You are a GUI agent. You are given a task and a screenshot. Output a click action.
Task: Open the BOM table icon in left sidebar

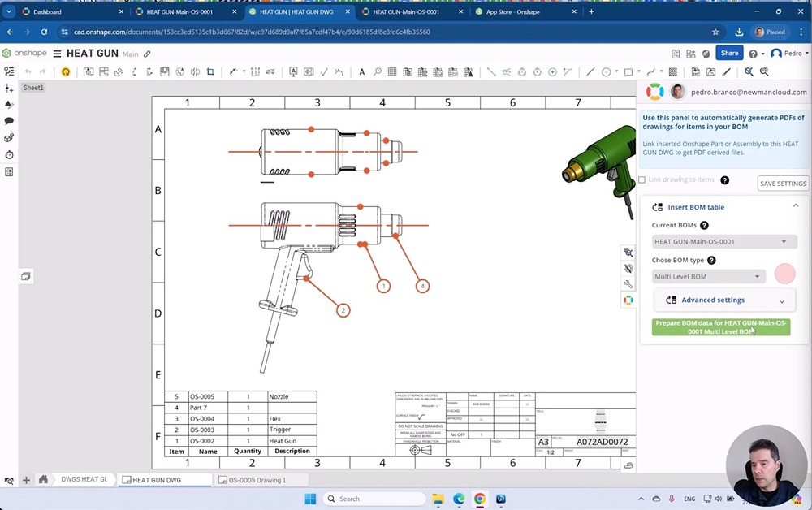(9, 172)
